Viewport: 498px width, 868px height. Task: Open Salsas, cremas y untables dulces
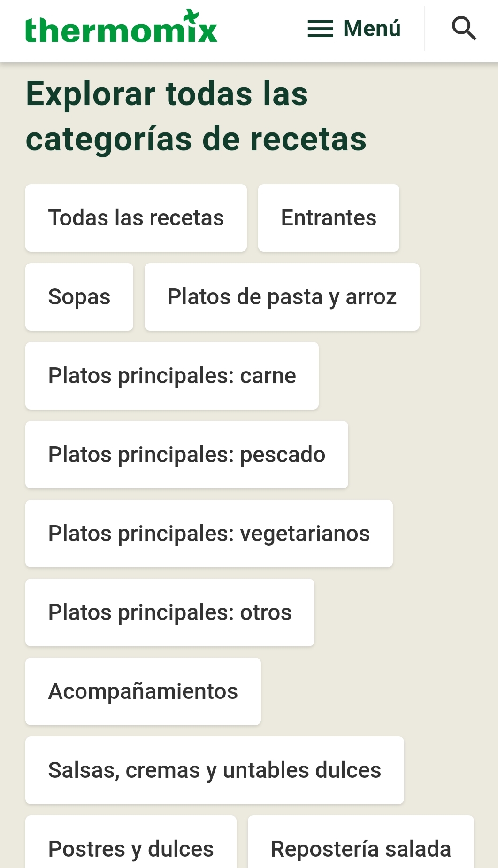(x=215, y=770)
